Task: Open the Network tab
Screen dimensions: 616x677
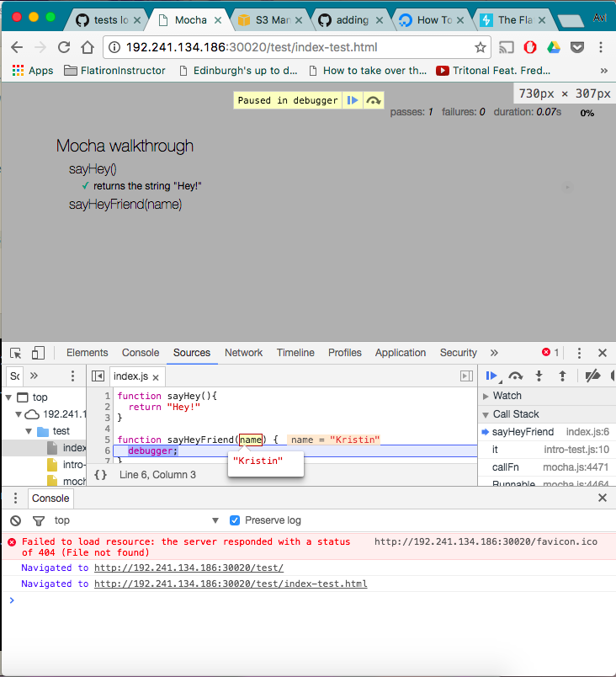Action: click(244, 353)
